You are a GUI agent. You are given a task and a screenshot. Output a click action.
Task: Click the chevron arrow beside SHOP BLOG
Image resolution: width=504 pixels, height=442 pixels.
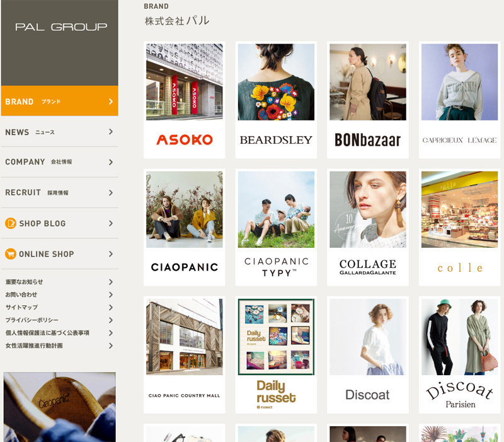click(111, 223)
